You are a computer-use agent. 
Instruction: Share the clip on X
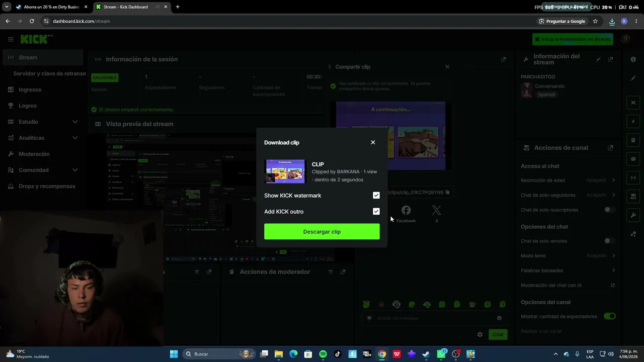pyautogui.click(x=437, y=214)
